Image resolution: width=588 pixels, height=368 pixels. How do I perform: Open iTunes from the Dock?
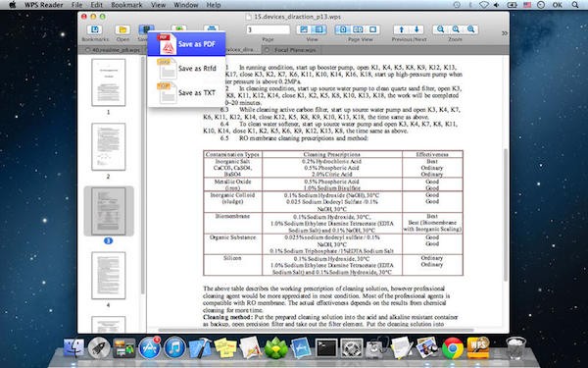[x=174, y=347]
